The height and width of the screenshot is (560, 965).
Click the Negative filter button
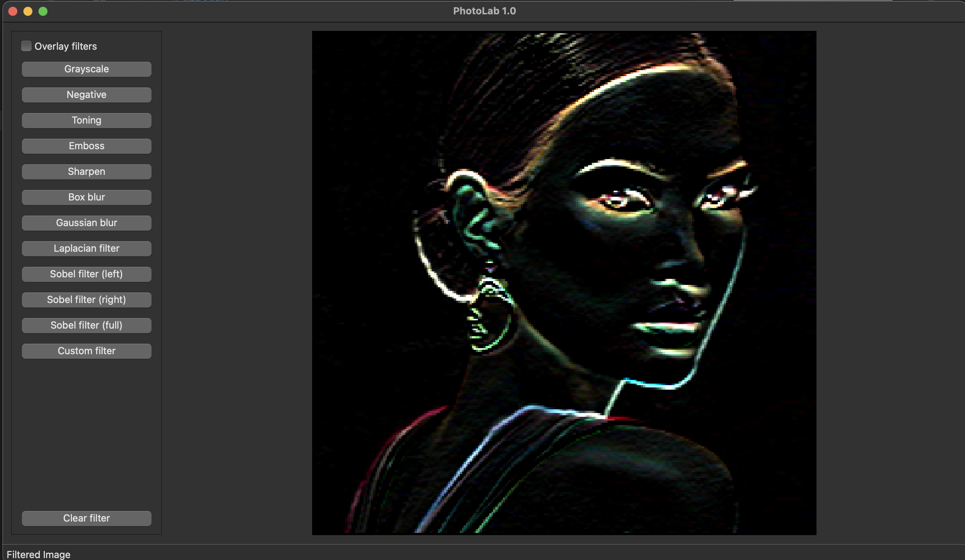coord(86,95)
